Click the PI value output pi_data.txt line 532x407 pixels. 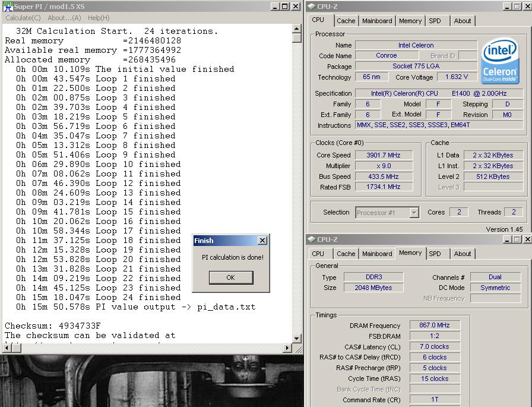coord(136,307)
